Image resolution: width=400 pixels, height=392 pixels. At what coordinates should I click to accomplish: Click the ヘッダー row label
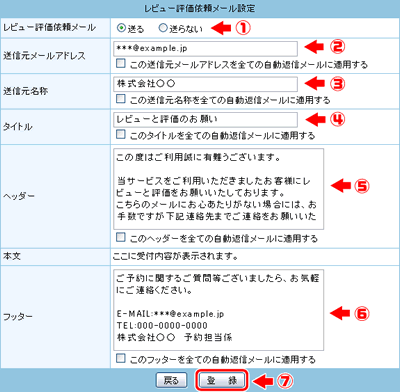[x=19, y=196]
